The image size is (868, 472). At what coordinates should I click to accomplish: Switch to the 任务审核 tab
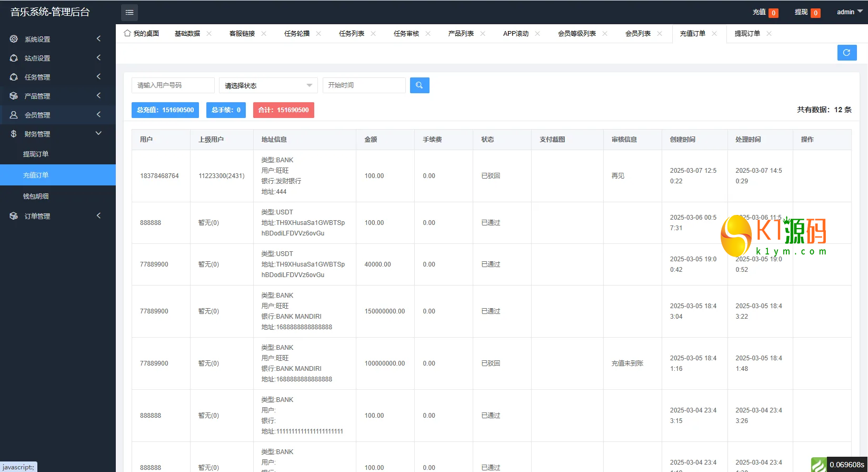(406, 33)
